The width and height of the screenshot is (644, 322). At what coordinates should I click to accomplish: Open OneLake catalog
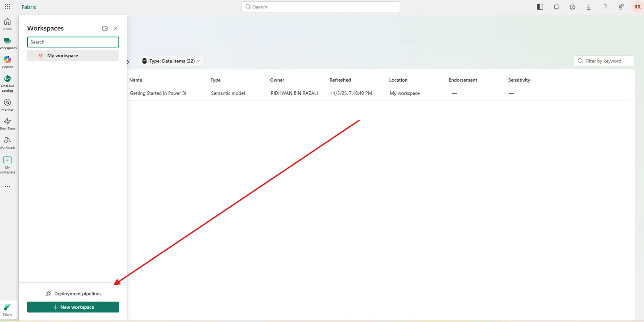point(7,83)
